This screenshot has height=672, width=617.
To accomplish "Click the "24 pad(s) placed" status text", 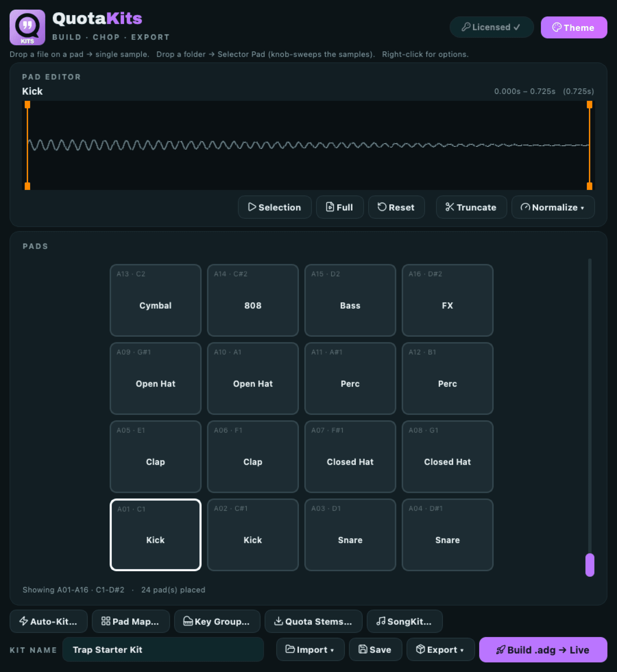I will (173, 590).
